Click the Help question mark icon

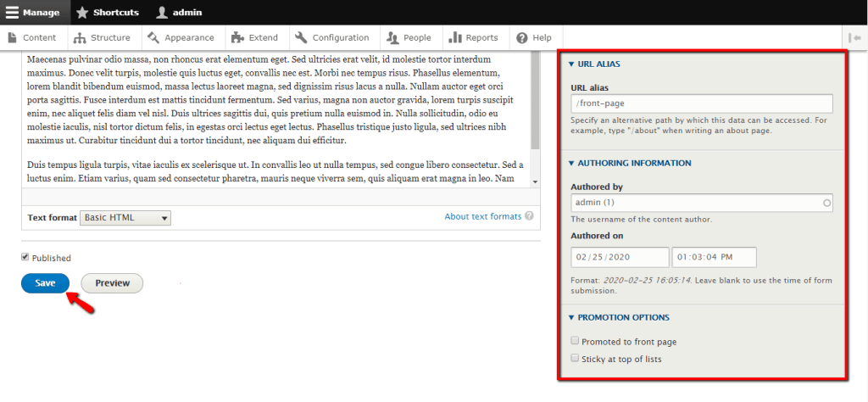pyautogui.click(x=521, y=37)
